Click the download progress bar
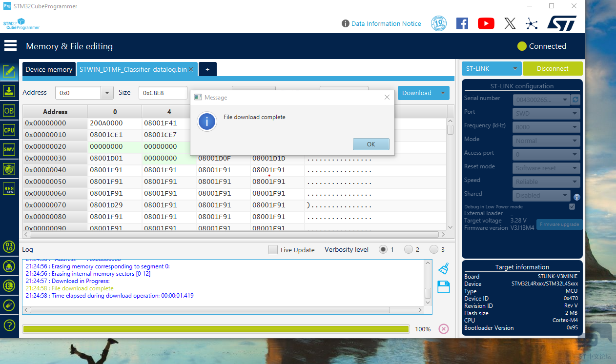Viewport: 616px width, 364px height. coord(216,329)
